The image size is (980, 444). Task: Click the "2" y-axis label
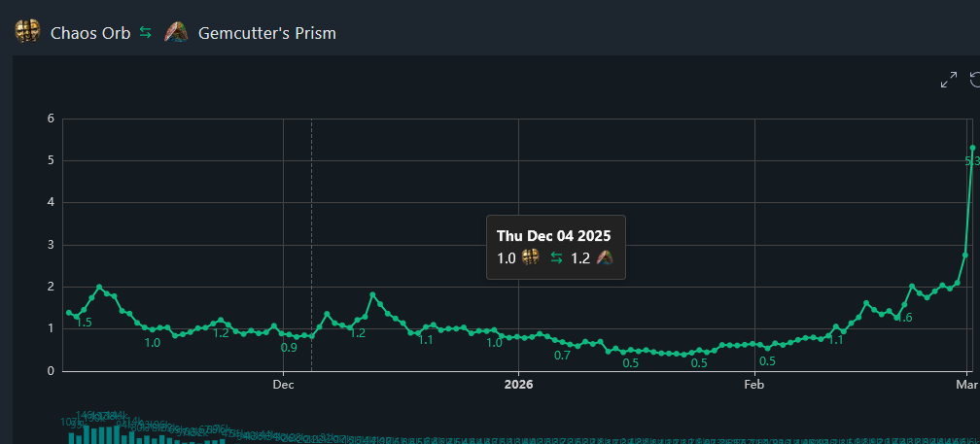click(51, 287)
